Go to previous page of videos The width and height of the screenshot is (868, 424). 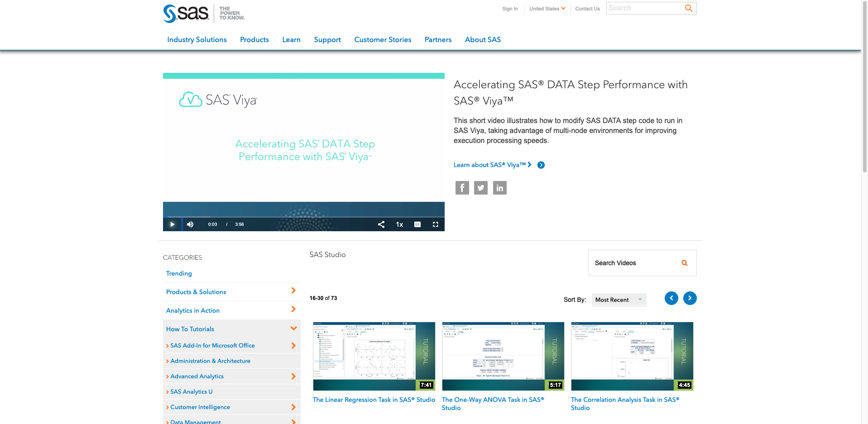click(671, 298)
